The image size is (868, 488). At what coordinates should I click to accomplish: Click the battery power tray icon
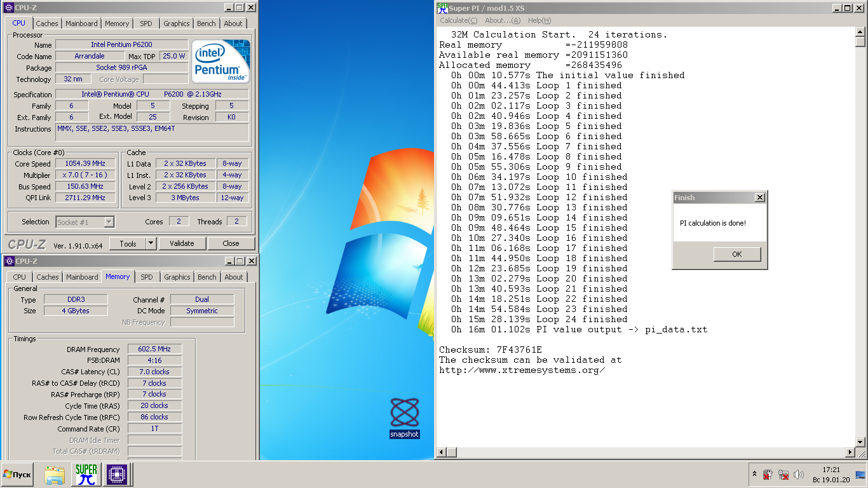[x=768, y=475]
